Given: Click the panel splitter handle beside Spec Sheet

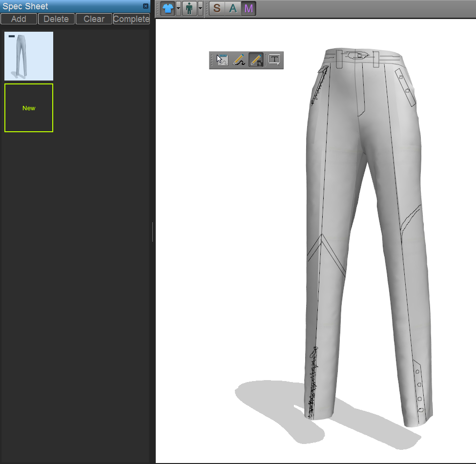Looking at the screenshot, I should click(153, 232).
